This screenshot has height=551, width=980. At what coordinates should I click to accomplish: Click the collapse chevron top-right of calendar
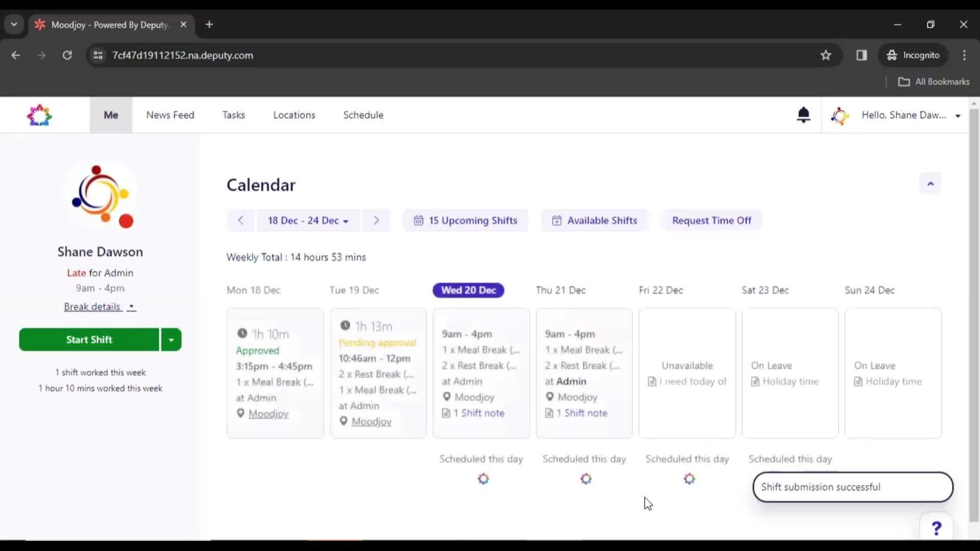[x=931, y=184]
